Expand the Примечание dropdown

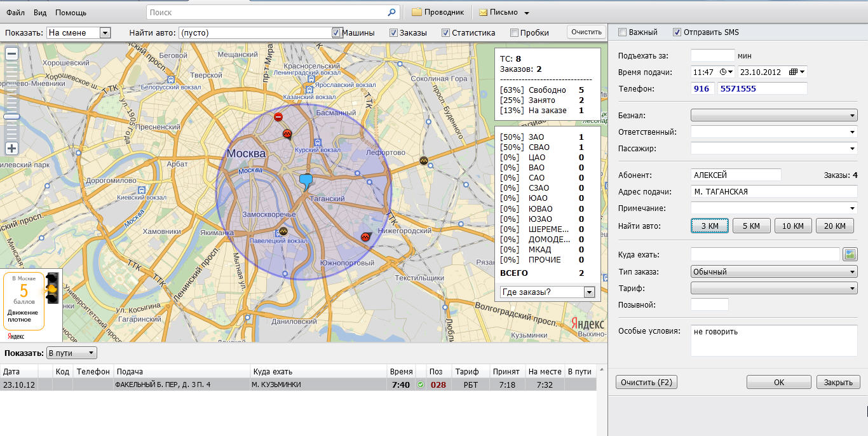click(x=774, y=208)
